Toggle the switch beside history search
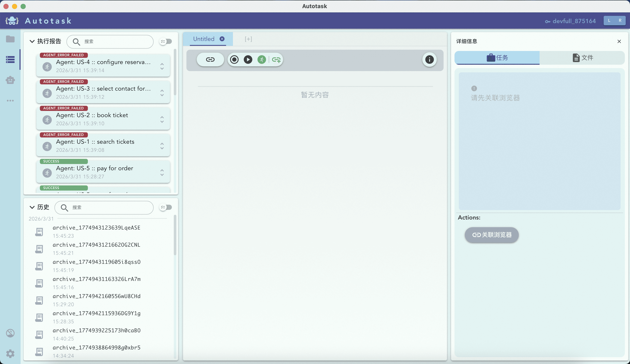The width and height of the screenshot is (630, 364). coord(166,207)
